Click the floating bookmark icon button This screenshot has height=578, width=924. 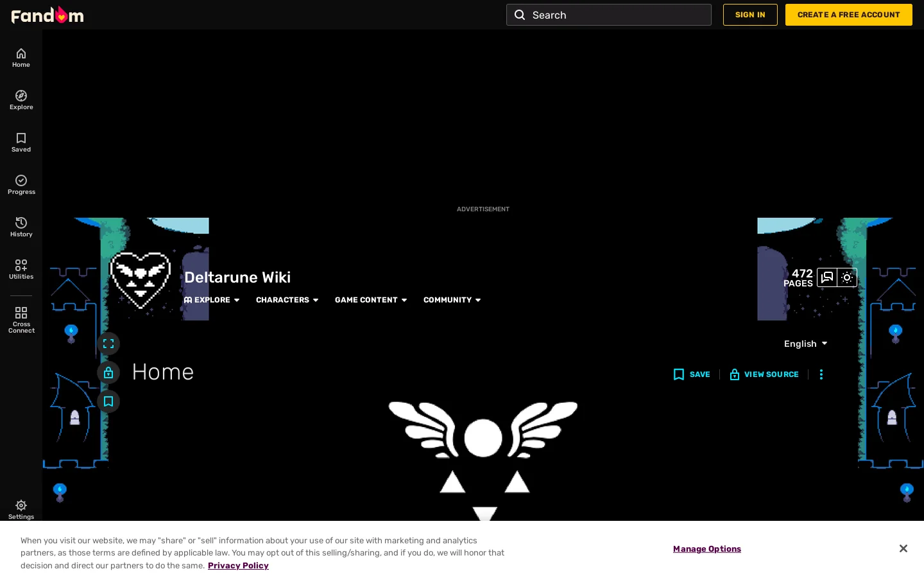click(x=108, y=401)
